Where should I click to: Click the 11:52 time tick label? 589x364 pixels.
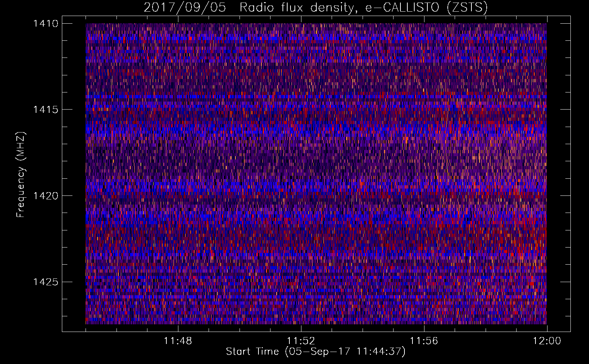301,341
